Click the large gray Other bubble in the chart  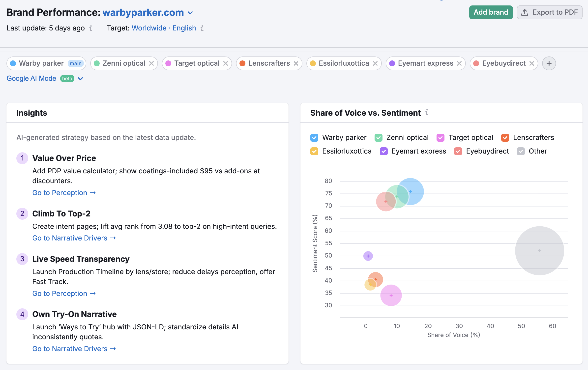[x=539, y=251]
